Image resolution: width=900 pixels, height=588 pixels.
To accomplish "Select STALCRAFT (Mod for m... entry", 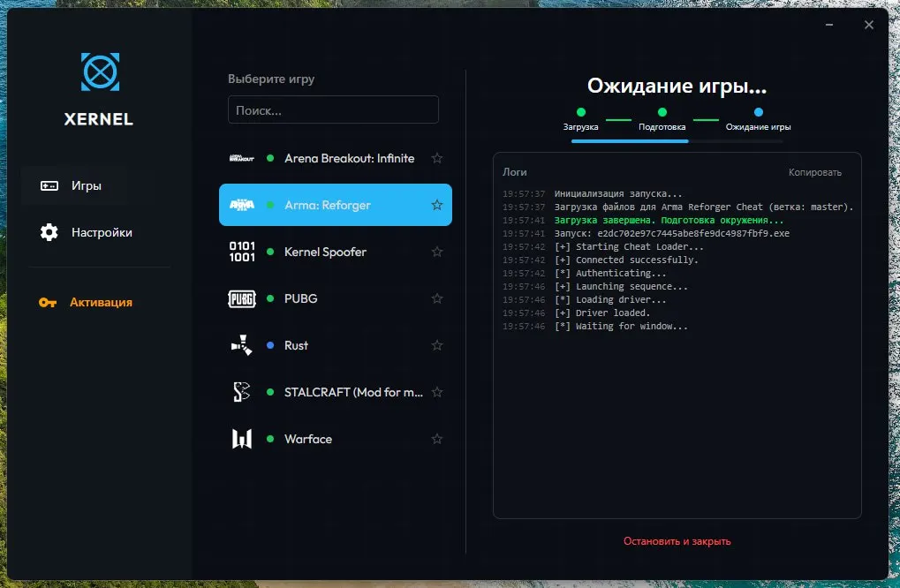I will coord(336,392).
